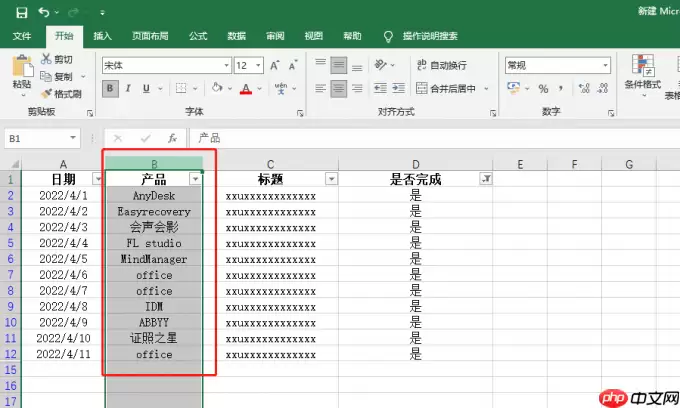Click the phonetic guide wén icon

click(x=281, y=88)
